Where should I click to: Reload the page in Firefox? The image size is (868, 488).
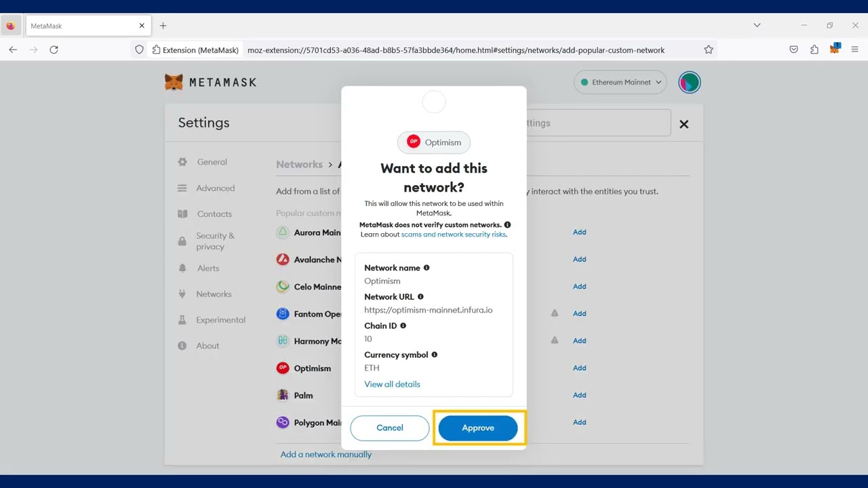click(x=54, y=49)
